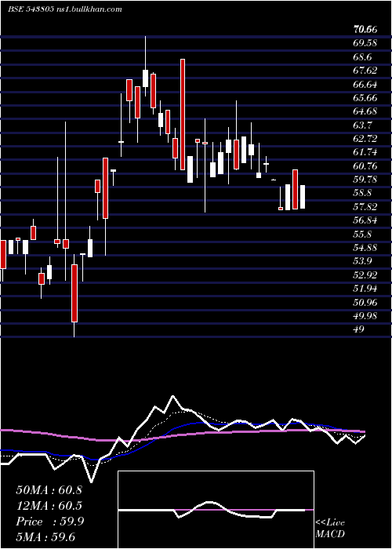Click the 53.9 price axis label
This screenshot has width=392, height=549.
point(363,261)
